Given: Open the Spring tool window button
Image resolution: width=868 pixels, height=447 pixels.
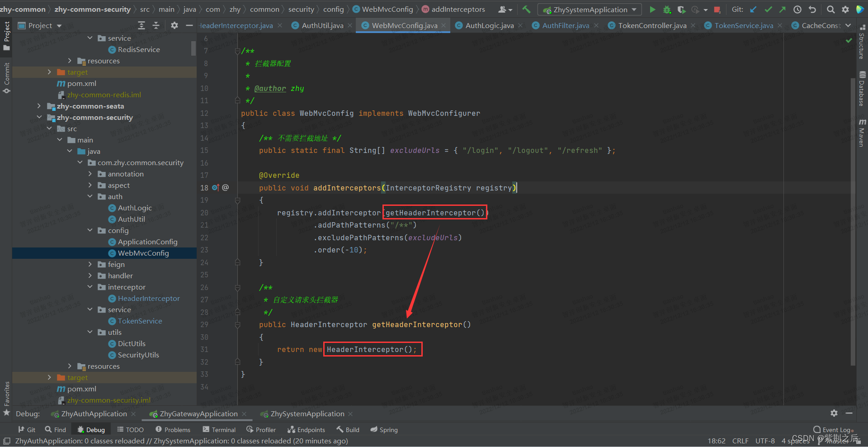Looking at the screenshot, I should (384, 430).
